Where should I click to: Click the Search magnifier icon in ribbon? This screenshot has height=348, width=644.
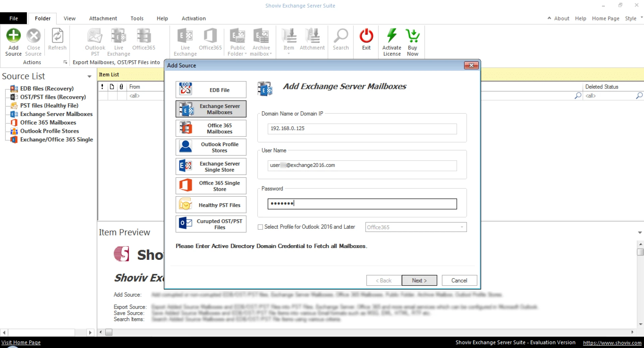pos(340,36)
